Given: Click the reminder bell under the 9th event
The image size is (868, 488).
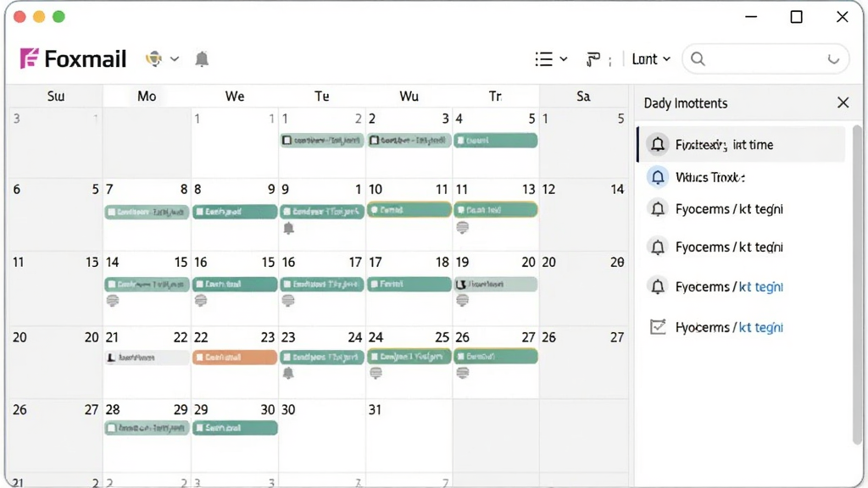Looking at the screenshot, I should pyautogui.click(x=288, y=228).
